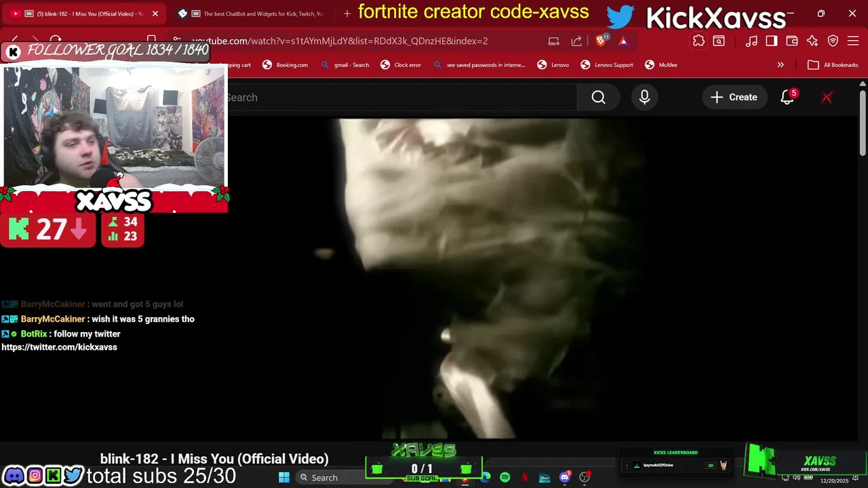
Task: Open the Brave Wallet icon
Action: pos(792,41)
